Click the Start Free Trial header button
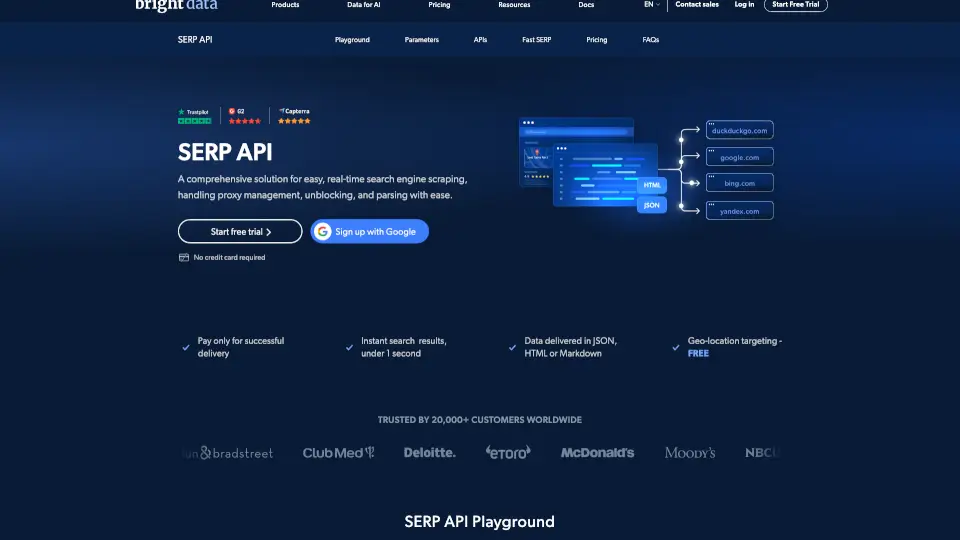 pyautogui.click(x=795, y=5)
